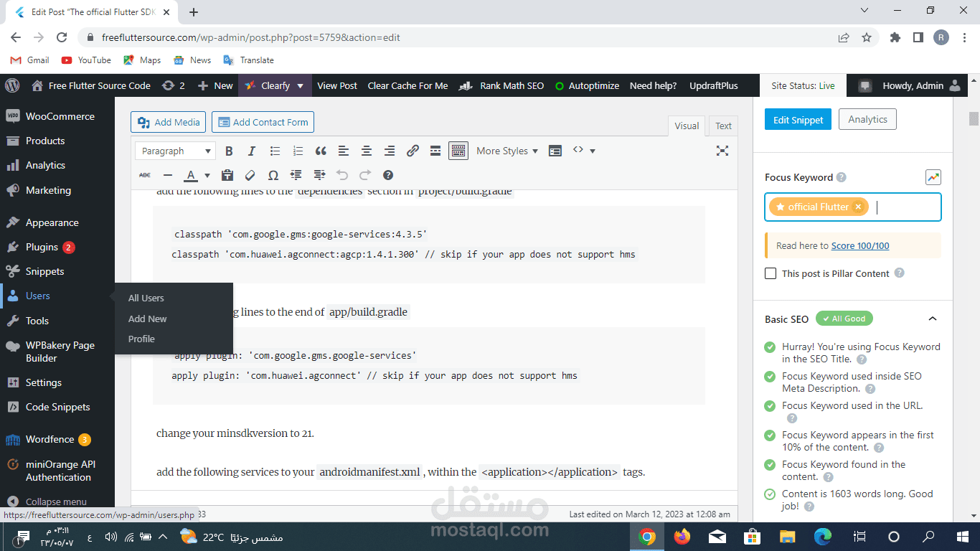Click the updates counter showing 2
Image resolution: width=980 pixels, height=551 pixels.
coord(174,85)
